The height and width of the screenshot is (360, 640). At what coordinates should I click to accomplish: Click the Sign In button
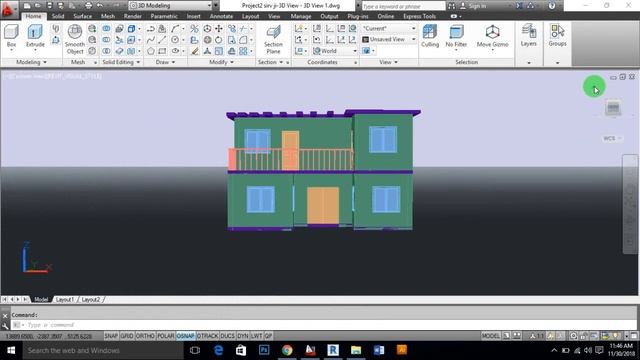(x=473, y=6)
